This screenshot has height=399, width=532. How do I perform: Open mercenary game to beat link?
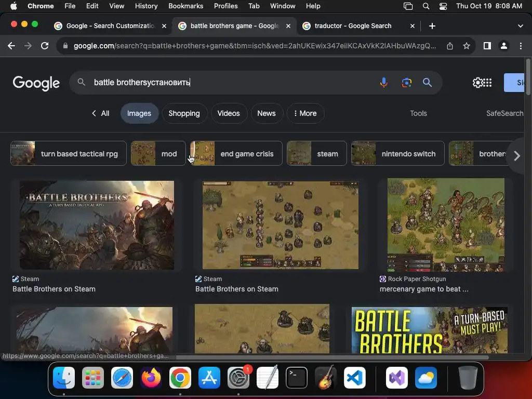pos(424,289)
